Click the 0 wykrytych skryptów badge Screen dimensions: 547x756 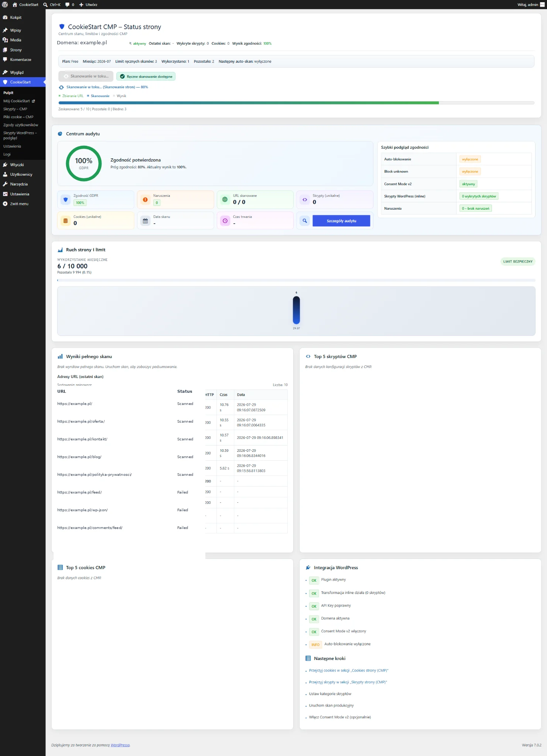(479, 196)
